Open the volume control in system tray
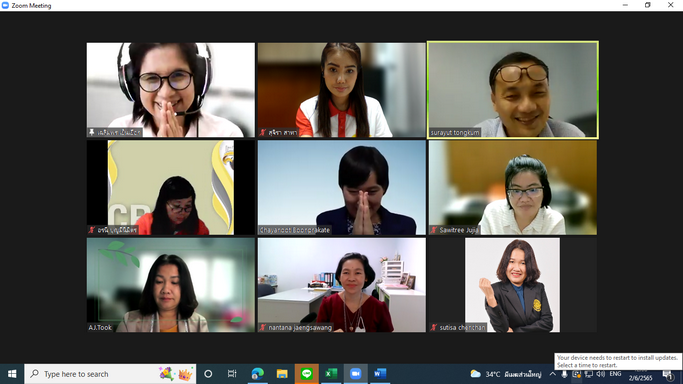This screenshot has width=683, height=384. [601, 374]
